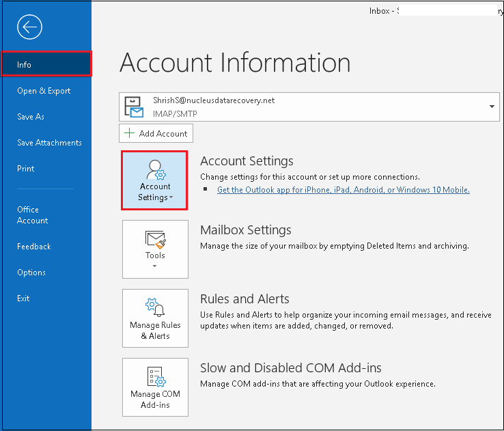Click the 'Manage the size of your mailbox' description
Viewport: 504px width, 431px height.
pos(334,246)
